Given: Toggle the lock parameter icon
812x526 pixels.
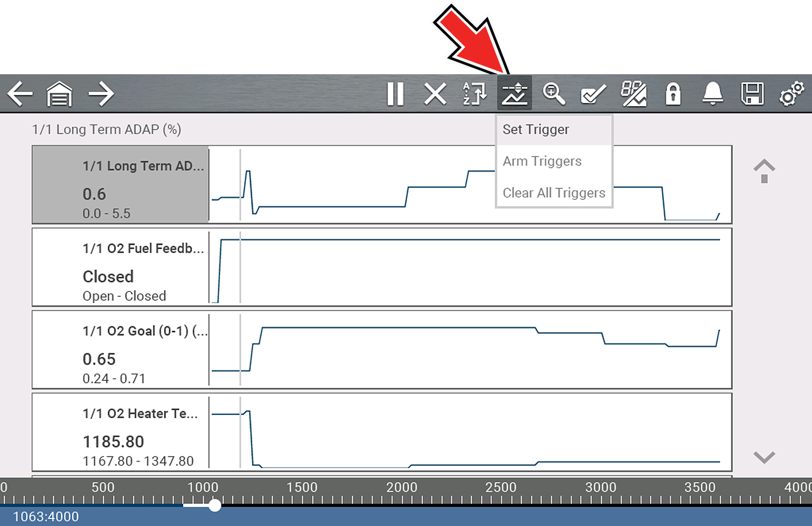Looking at the screenshot, I should 673,94.
